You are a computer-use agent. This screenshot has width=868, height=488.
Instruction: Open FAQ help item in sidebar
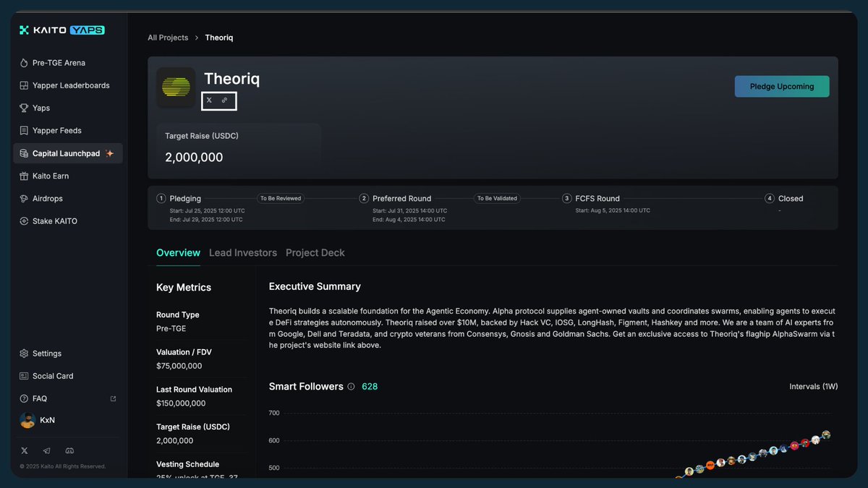(67, 398)
